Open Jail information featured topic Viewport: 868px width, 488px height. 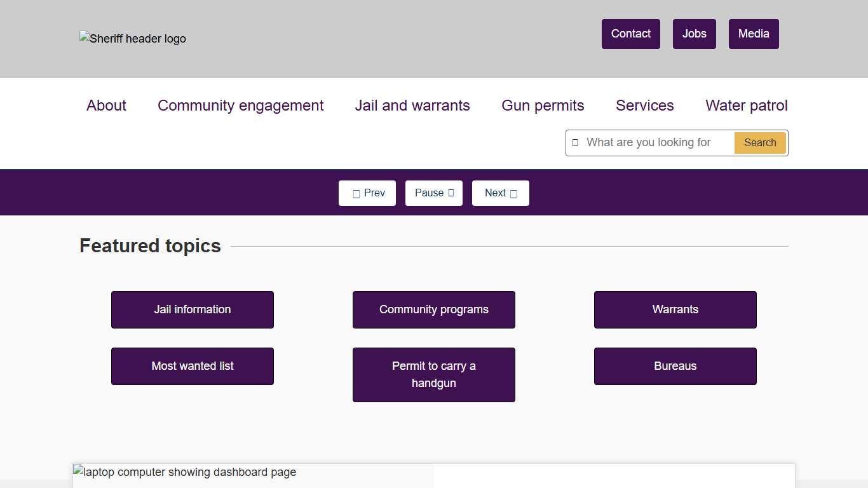193,309
